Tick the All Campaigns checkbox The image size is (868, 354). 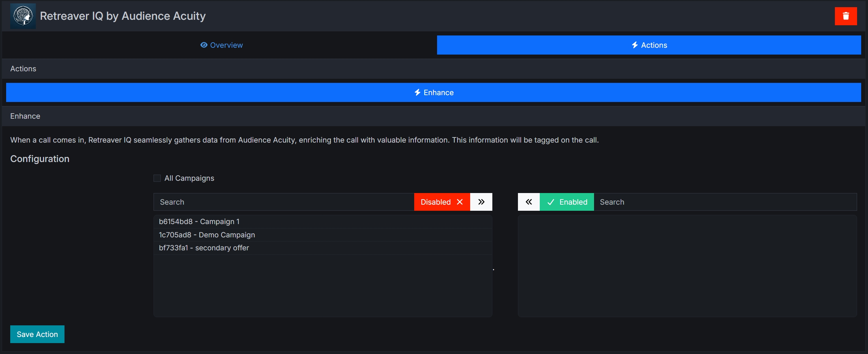click(x=157, y=178)
